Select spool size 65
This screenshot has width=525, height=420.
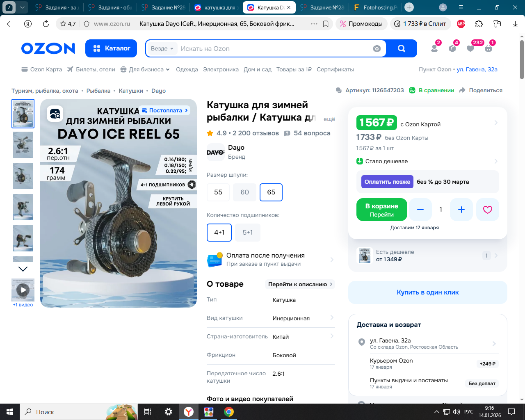pos(271,192)
